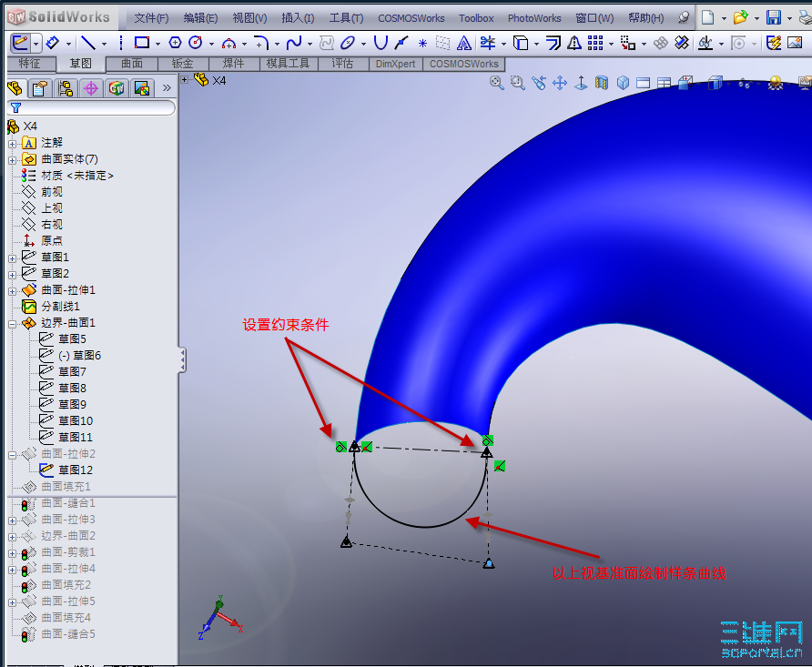Screen dimensions: 812x667
Task: Select the Mirror Entities tool
Action: pyautogui.click(x=573, y=43)
